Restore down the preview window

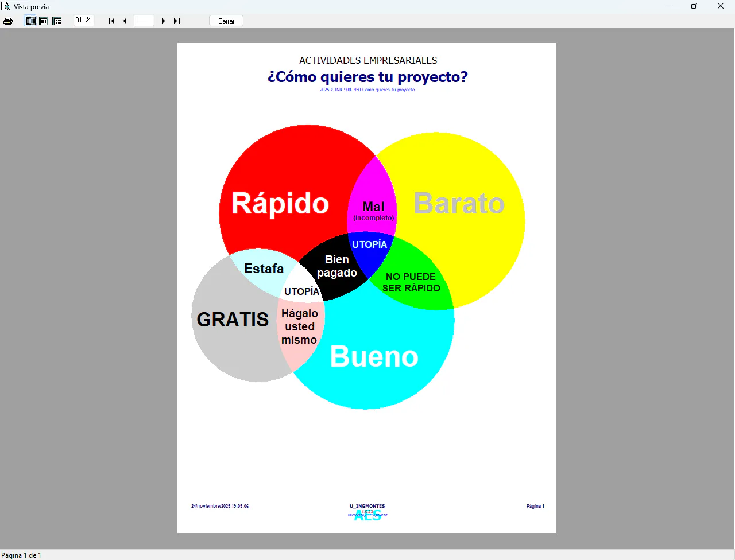pos(694,6)
